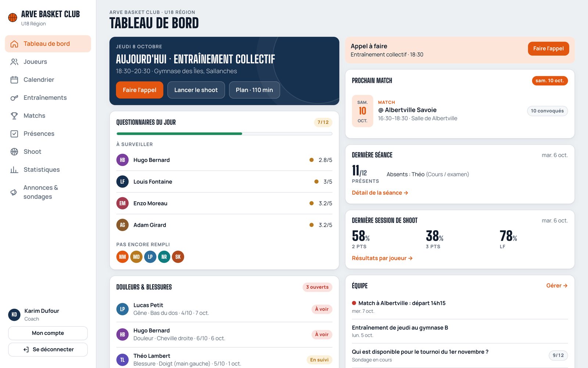Click Lancer le shoot button

[196, 90]
